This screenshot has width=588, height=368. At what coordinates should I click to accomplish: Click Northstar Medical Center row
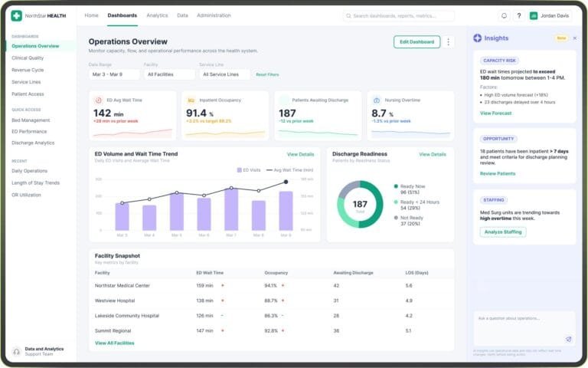pyautogui.click(x=272, y=286)
